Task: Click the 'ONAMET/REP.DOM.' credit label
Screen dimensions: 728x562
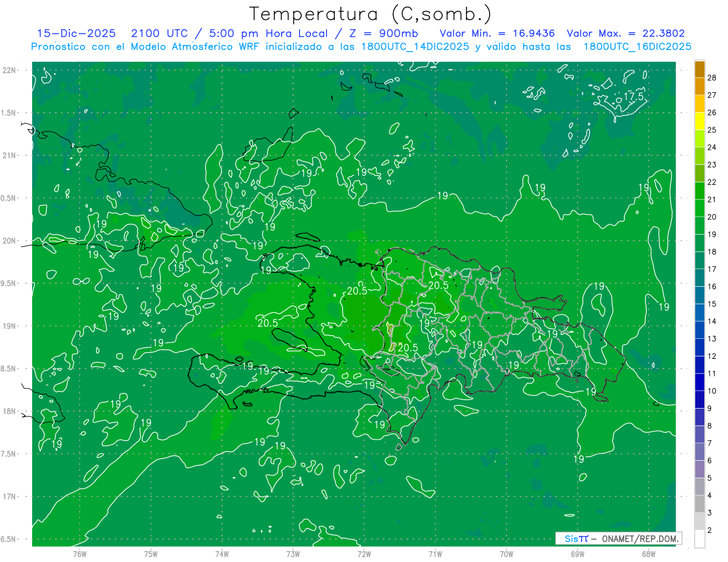Action: (x=640, y=538)
